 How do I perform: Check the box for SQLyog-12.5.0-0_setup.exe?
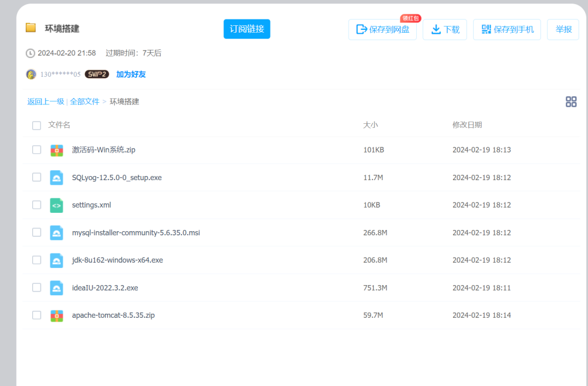pos(36,177)
